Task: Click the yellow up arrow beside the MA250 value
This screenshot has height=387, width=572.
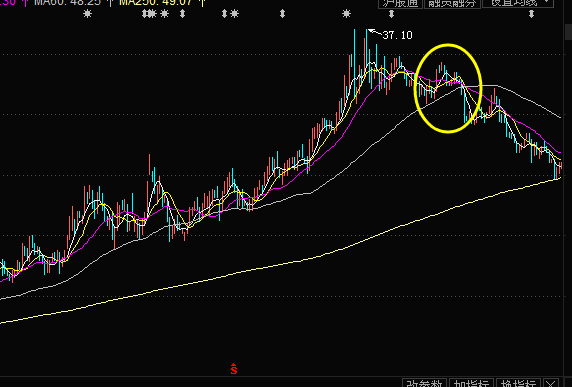Action: [x=203, y=3]
